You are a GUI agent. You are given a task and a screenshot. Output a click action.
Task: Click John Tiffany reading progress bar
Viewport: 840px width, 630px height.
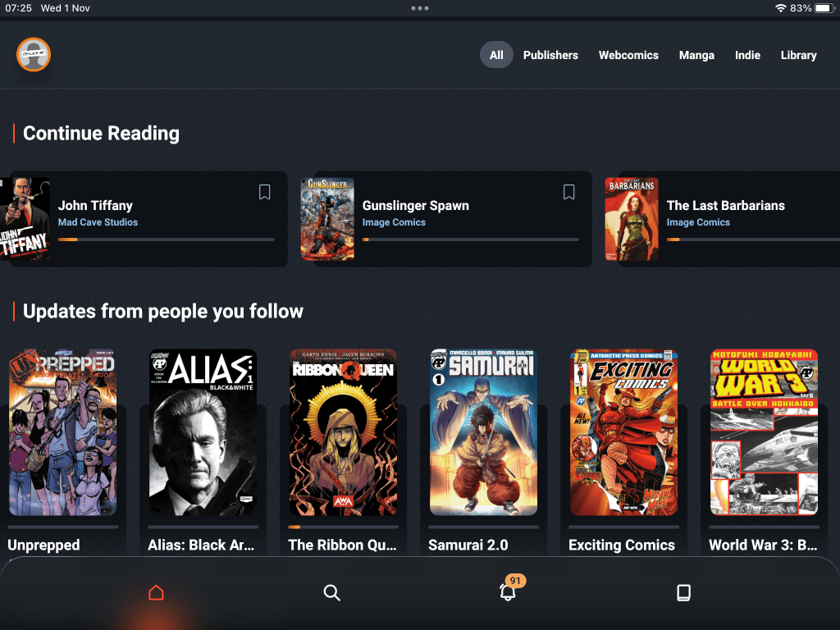coord(166,240)
